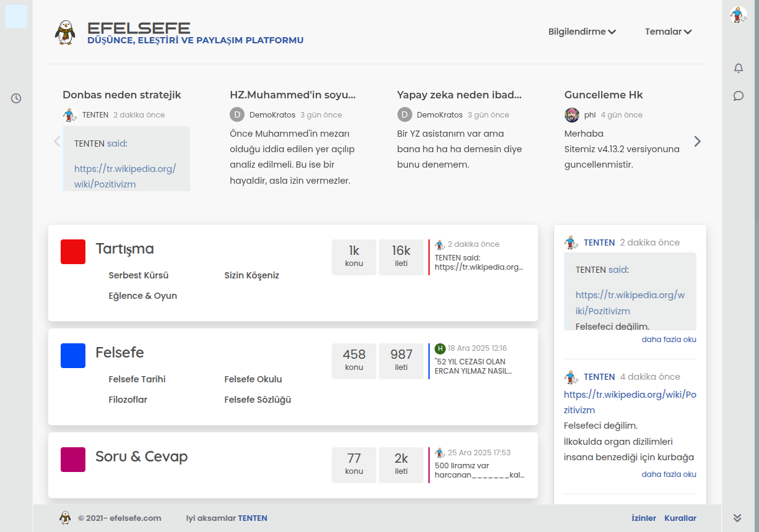Click TENTEN's avatar under Donbas neden stratejik
759x532 pixels.
pyautogui.click(x=70, y=115)
